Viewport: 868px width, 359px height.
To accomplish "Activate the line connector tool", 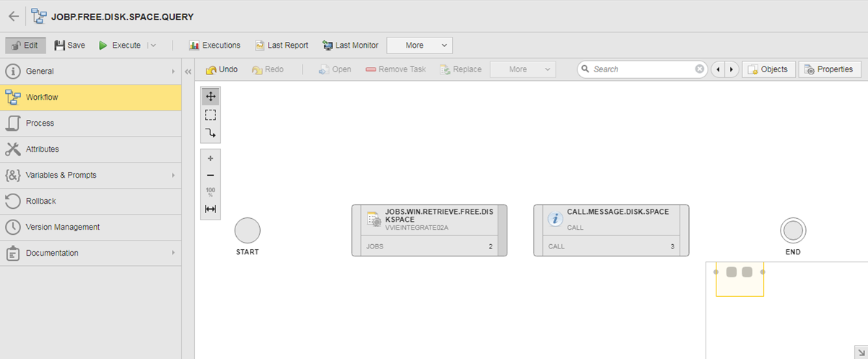I will pyautogui.click(x=210, y=133).
